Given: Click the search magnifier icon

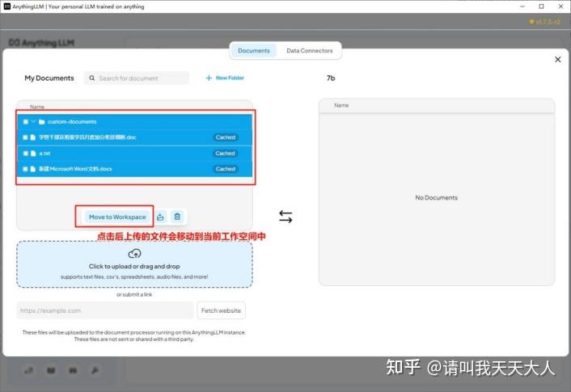Looking at the screenshot, I should (x=92, y=78).
